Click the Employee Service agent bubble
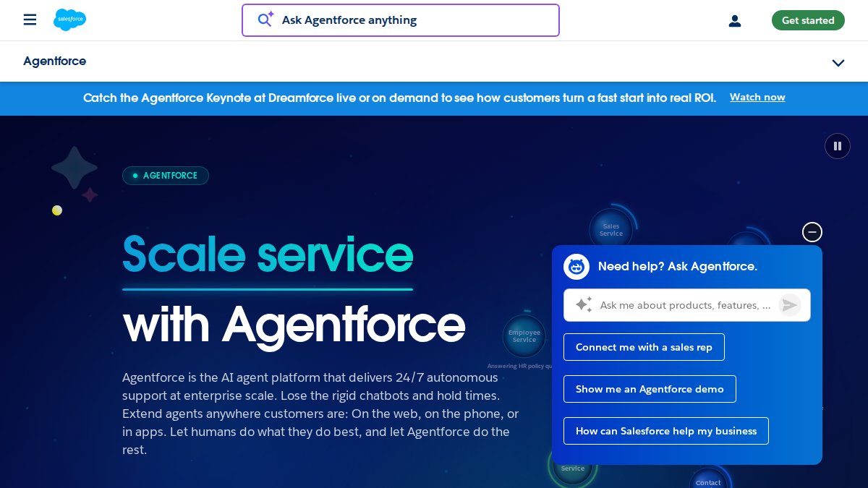 [524, 336]
